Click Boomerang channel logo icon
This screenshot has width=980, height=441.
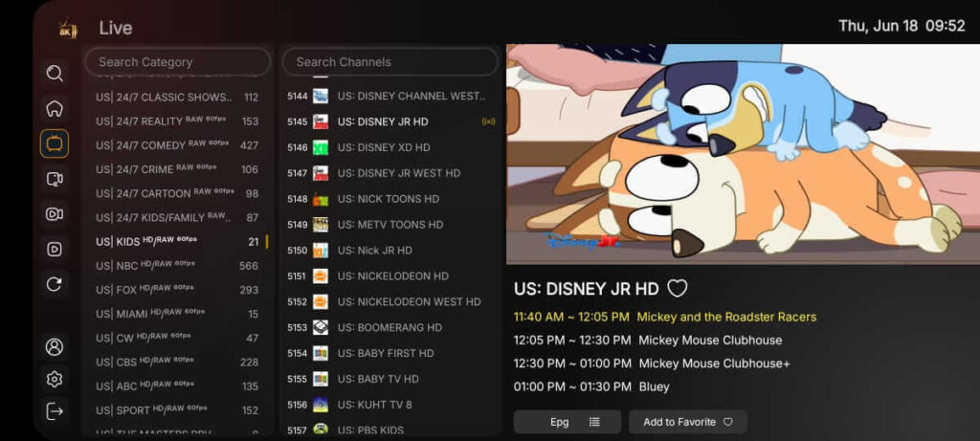click(x=320, y=327)
